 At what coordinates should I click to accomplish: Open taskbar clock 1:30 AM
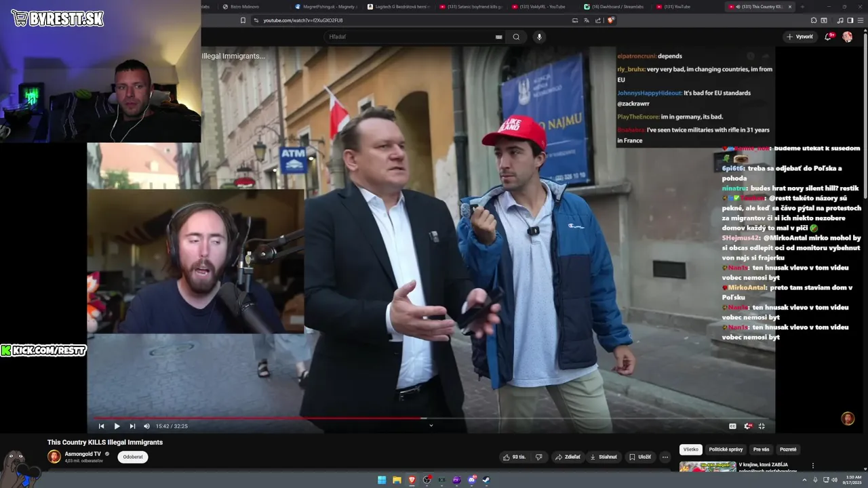point(853,480)
